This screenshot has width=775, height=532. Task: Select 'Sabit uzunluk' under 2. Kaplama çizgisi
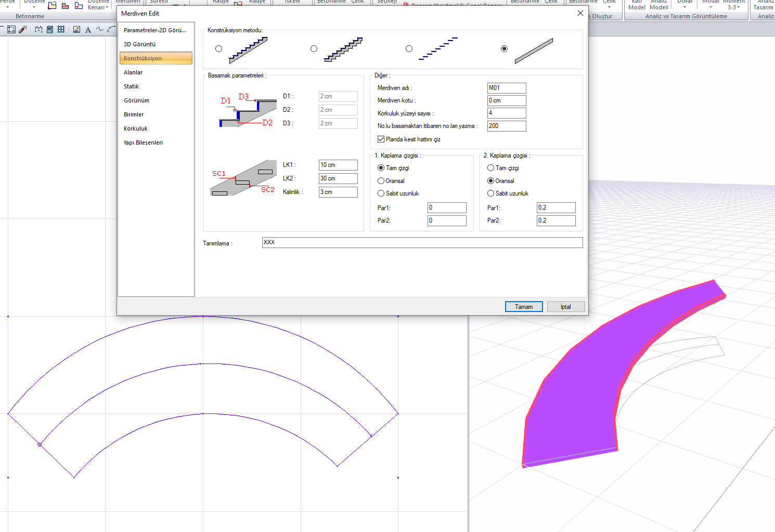coord(490,193)
